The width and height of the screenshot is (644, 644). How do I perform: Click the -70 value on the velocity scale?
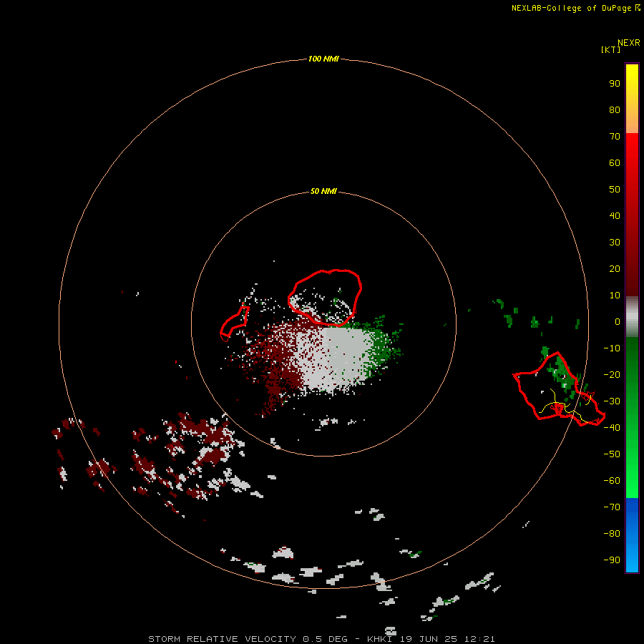pos(612,507)
